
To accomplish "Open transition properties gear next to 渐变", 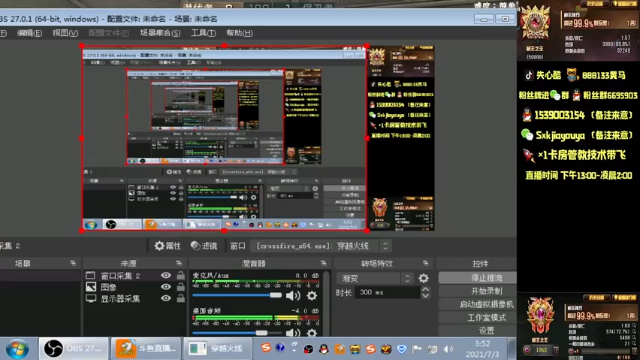I will pos(424,278).
